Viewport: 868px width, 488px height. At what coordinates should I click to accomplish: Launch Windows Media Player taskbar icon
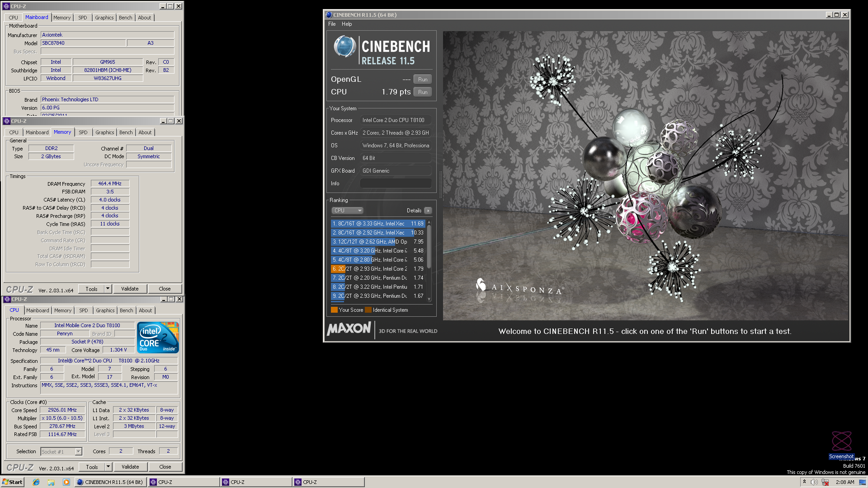(x=66, y=482)
